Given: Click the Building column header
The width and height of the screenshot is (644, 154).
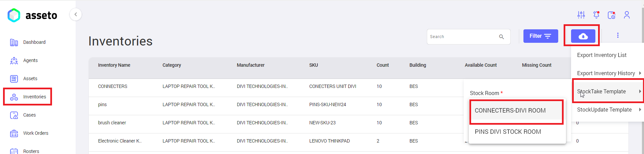Looking at the screenshot, I should tap(418, 65).
